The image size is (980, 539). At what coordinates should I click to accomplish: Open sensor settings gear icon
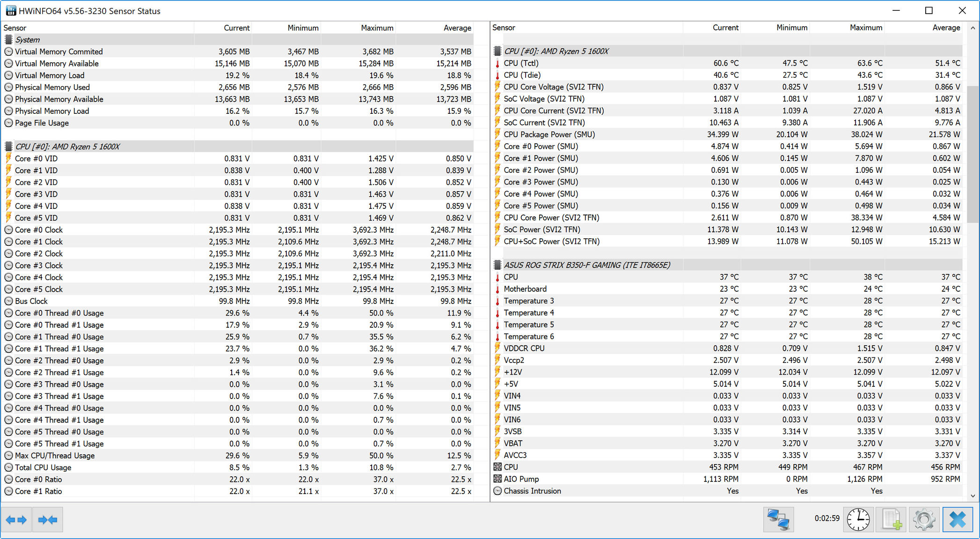tap(924, 519)
